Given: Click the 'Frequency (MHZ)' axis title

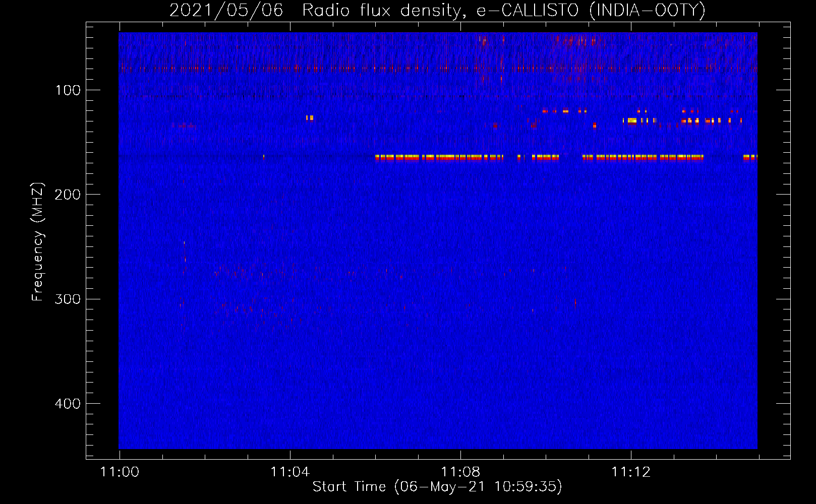Looking at the screenshot, I should click(38, 242).
